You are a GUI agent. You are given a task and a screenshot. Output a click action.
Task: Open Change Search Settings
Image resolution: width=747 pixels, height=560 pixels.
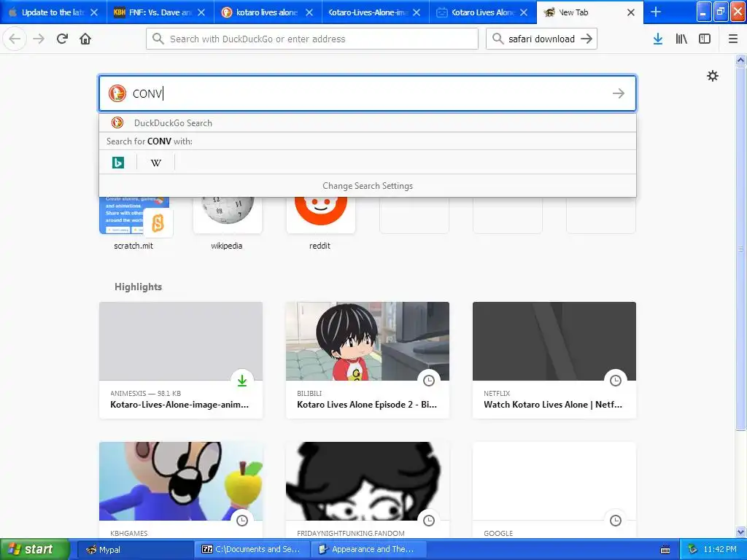(x=368, y=186)
